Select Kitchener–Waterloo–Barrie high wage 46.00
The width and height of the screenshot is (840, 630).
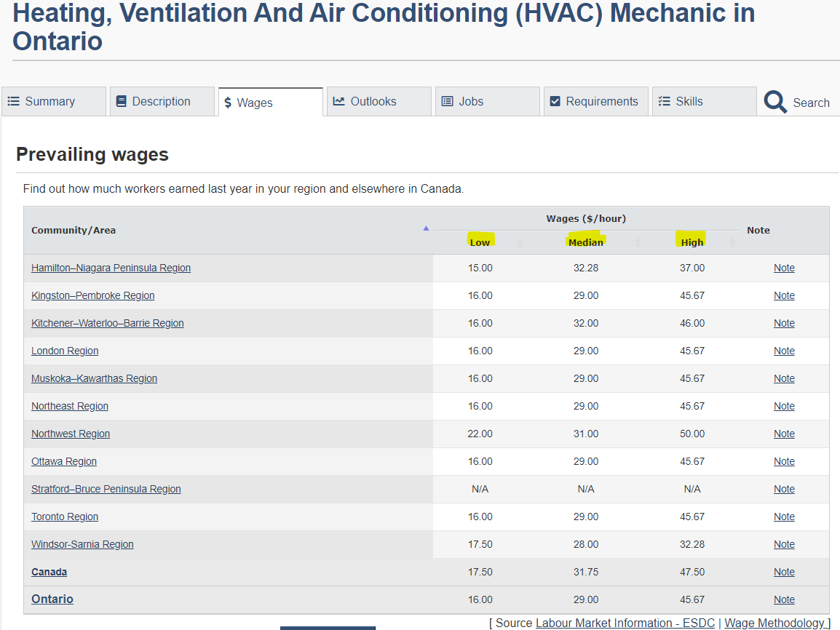point(692,323)
